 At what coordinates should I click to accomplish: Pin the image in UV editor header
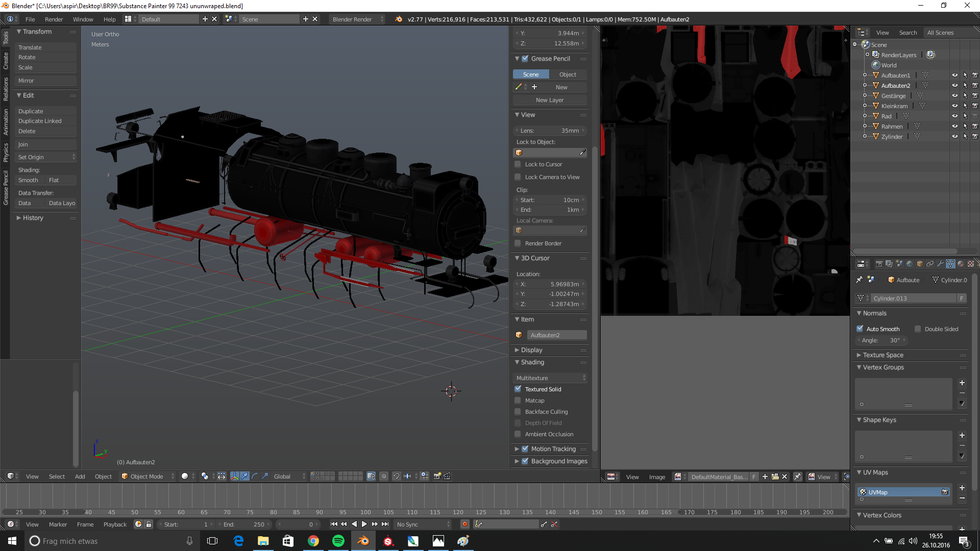[797, 477]
